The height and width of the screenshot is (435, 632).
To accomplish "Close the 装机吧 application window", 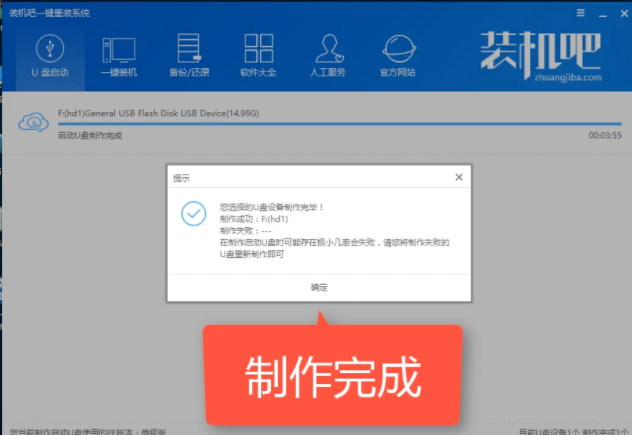I will 618,13.
